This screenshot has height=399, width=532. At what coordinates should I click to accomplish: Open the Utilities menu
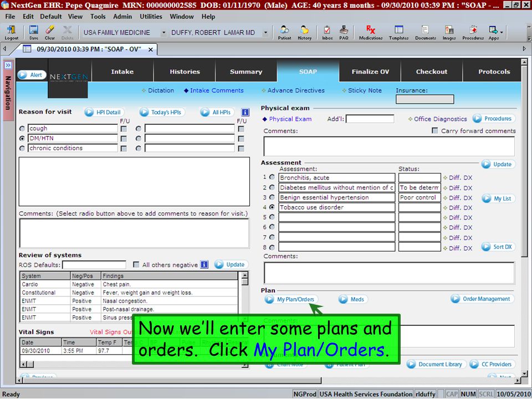point(151,16)
